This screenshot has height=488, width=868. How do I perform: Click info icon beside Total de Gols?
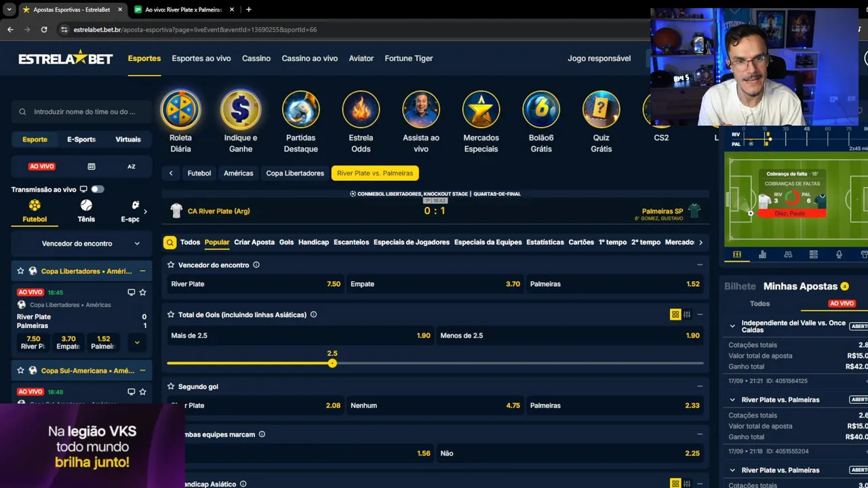[313, 314]
